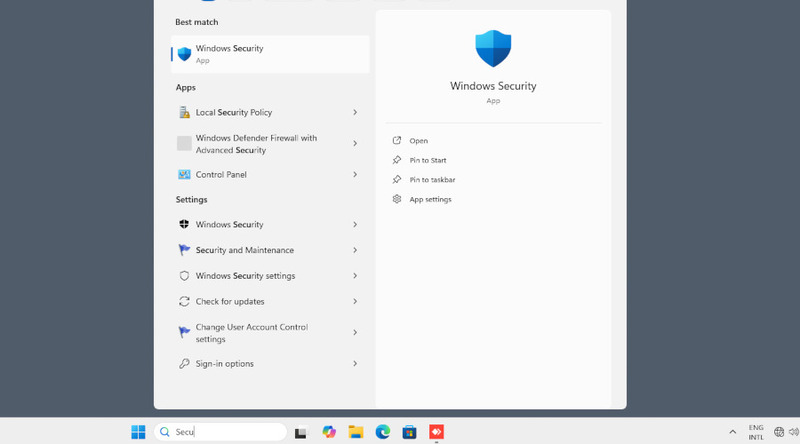This screenshot has height=444, width=800.
Task: Click the large Windows Security shield logo
Action: [493, 48]
